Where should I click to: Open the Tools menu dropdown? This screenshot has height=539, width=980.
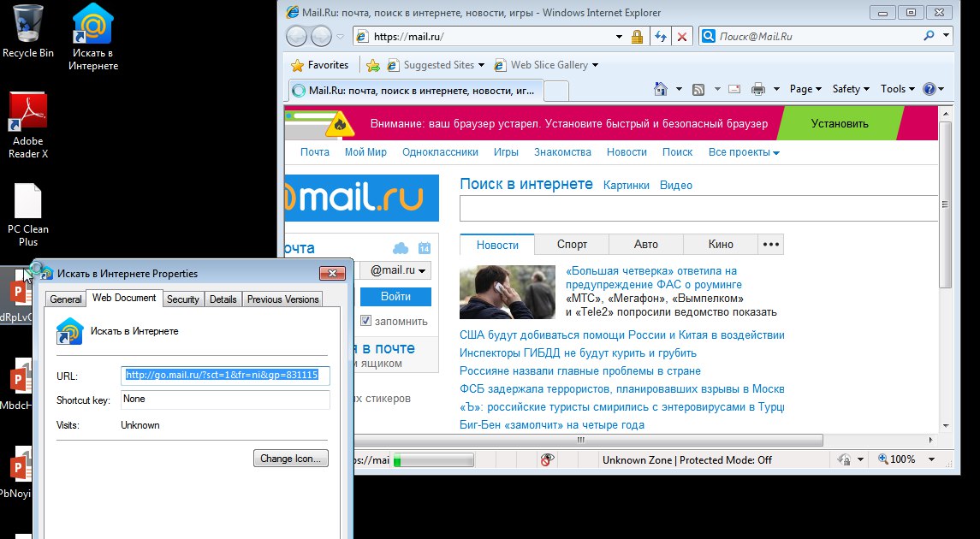point(898,89)
